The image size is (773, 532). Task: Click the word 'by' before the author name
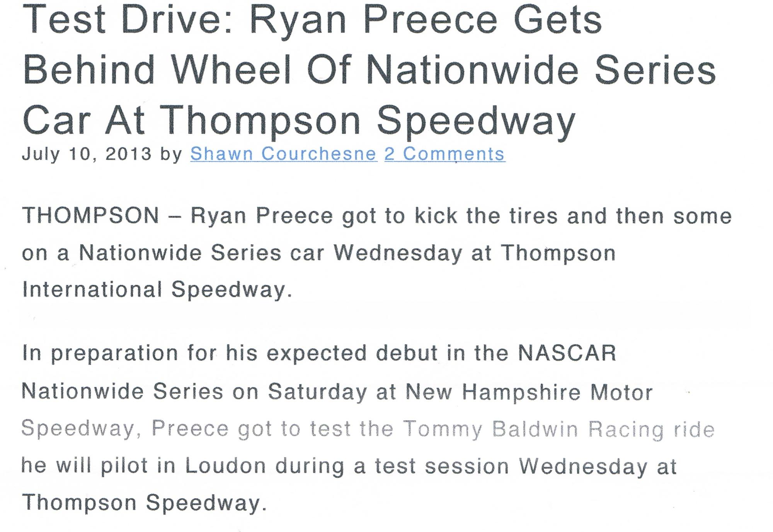[171, 154]
